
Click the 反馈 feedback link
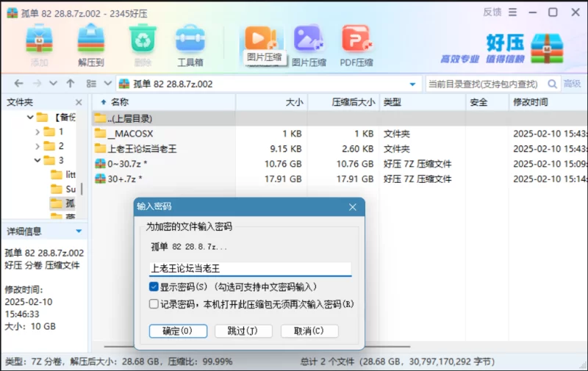coord(492,12)
